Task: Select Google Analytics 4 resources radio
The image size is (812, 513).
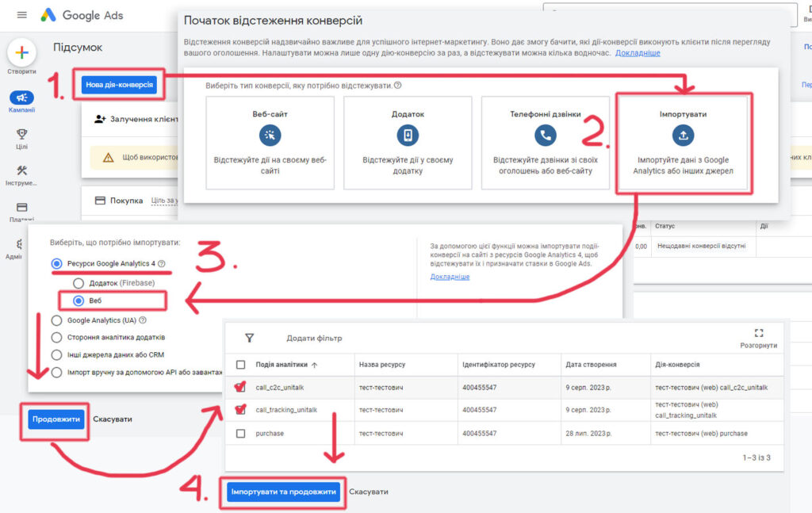Action: (x=56, y=264)
